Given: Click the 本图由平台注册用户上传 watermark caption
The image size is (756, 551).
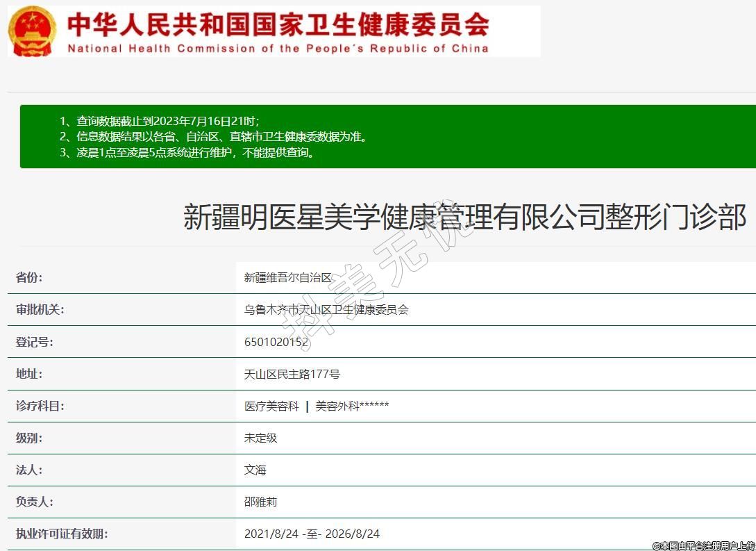Looking at the screenshot, I should tap(703, 545).
